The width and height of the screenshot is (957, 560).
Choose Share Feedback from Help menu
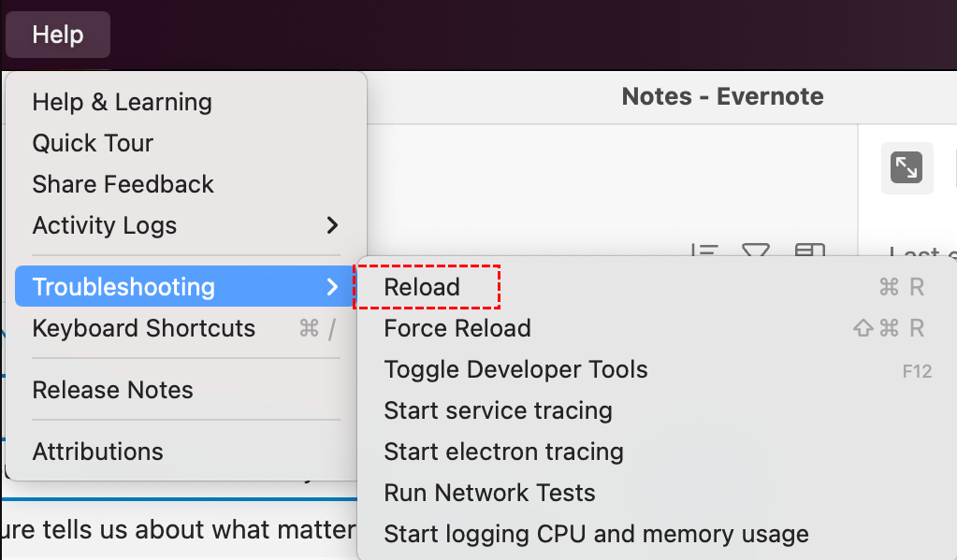pos(123,184)
